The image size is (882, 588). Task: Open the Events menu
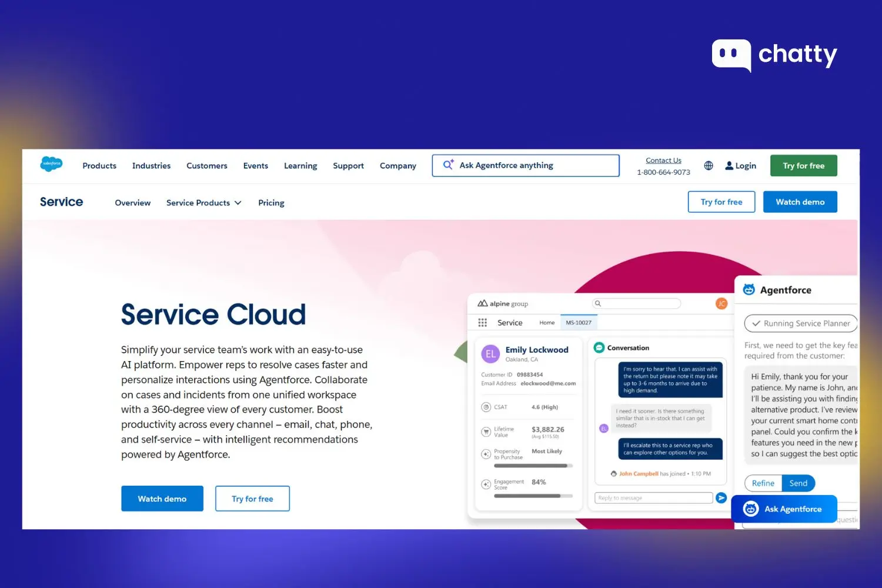[255, 166]
